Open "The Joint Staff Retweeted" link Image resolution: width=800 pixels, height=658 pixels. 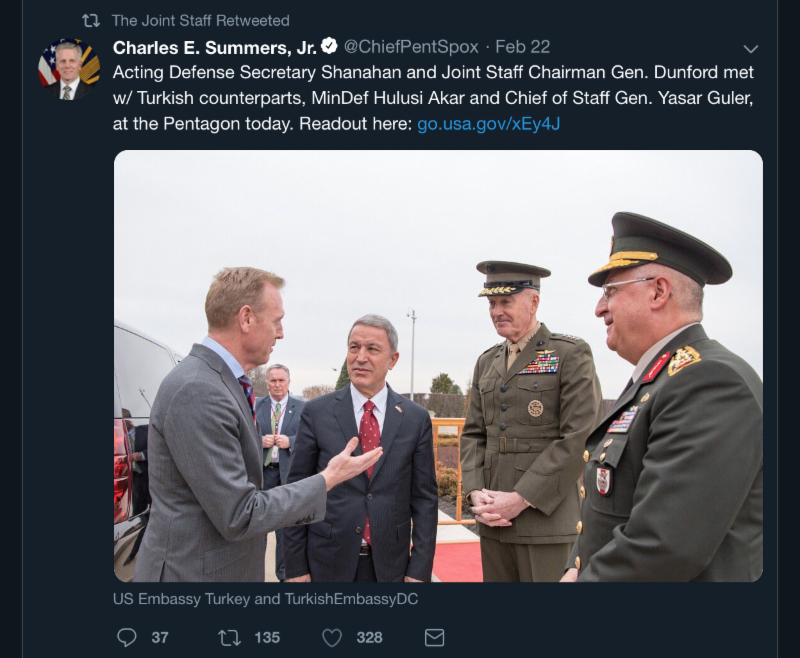pyautogui.click(x=201, y=20)
